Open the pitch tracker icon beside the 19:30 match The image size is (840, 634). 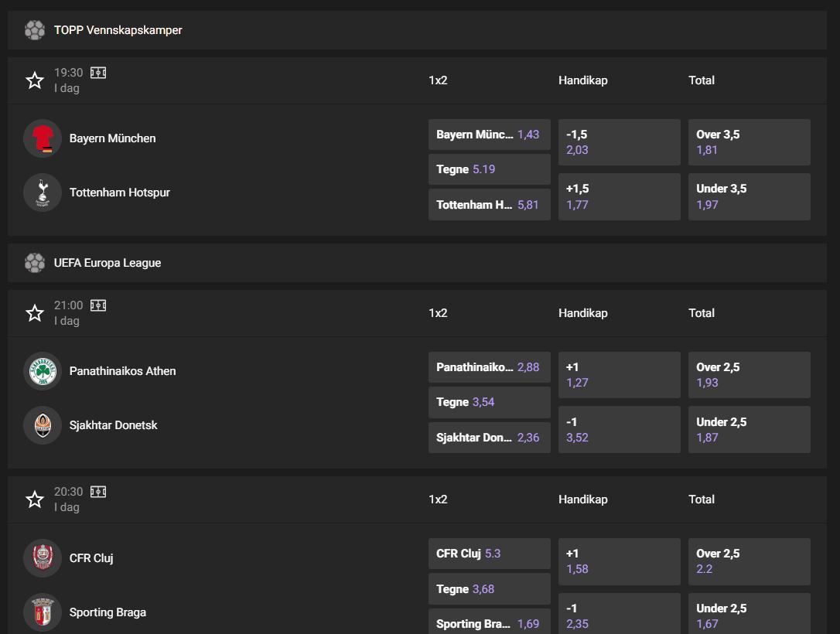[97, 72]
